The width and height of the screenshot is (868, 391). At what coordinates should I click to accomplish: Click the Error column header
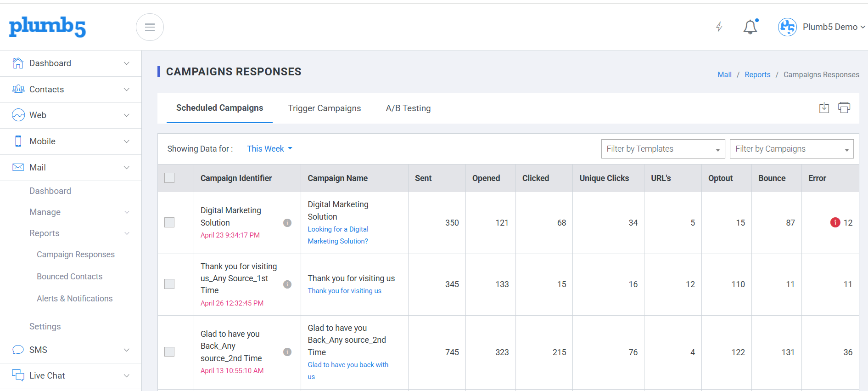(817, 178)
